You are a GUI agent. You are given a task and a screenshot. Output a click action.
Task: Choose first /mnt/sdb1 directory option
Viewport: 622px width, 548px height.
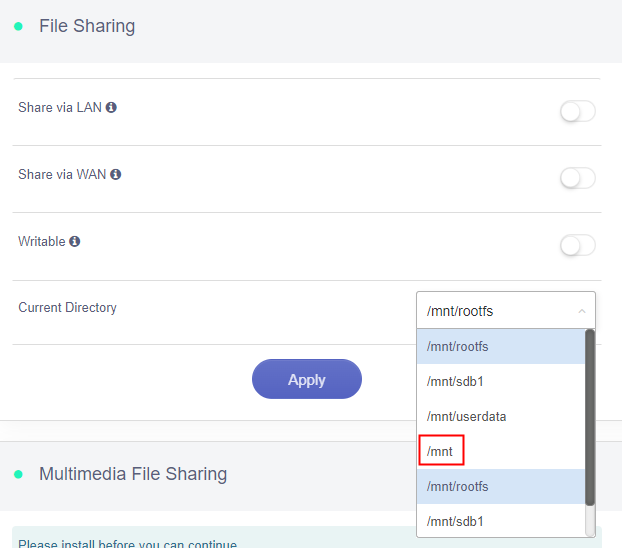(x=499, y=382)
